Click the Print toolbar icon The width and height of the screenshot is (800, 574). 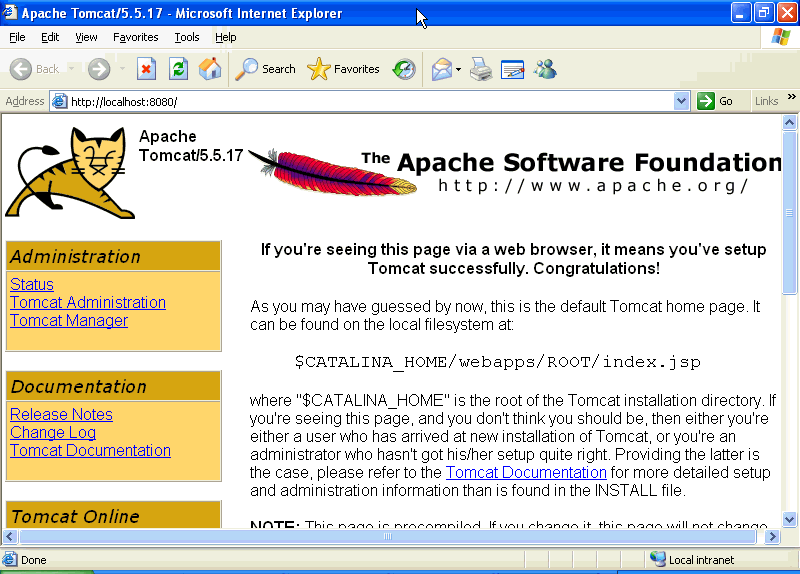coord(481,69)
